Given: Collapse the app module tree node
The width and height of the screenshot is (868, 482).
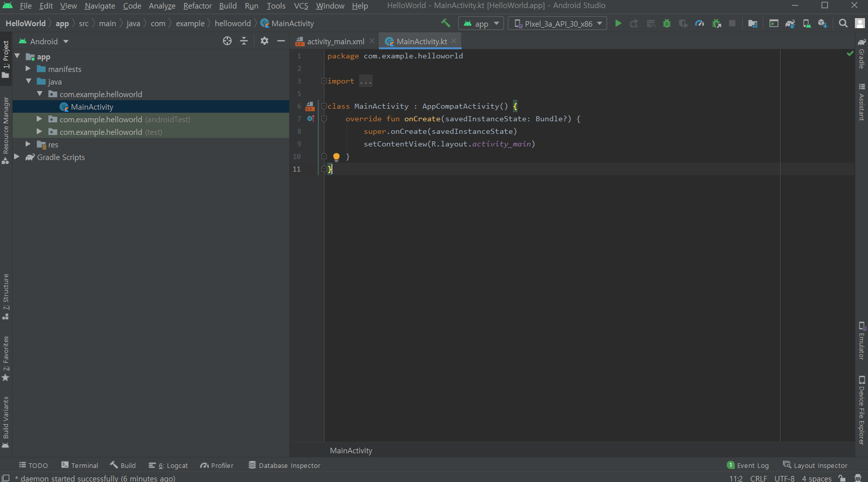Looking at the screenshot, I should click(x=18, y=56).
